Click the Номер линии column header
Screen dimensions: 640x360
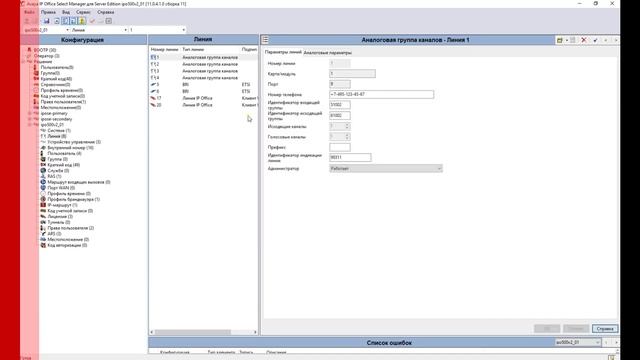pos(164,49)
